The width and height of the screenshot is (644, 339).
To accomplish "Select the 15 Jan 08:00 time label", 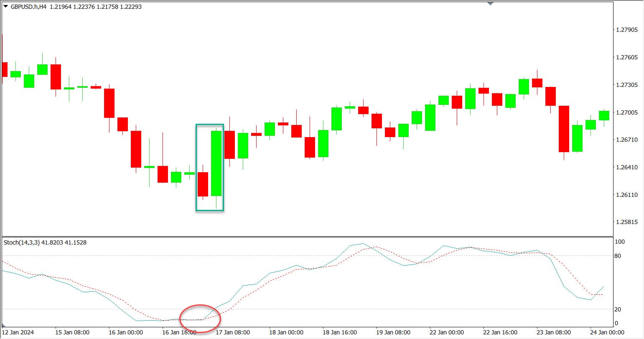I will coord(72,333).
